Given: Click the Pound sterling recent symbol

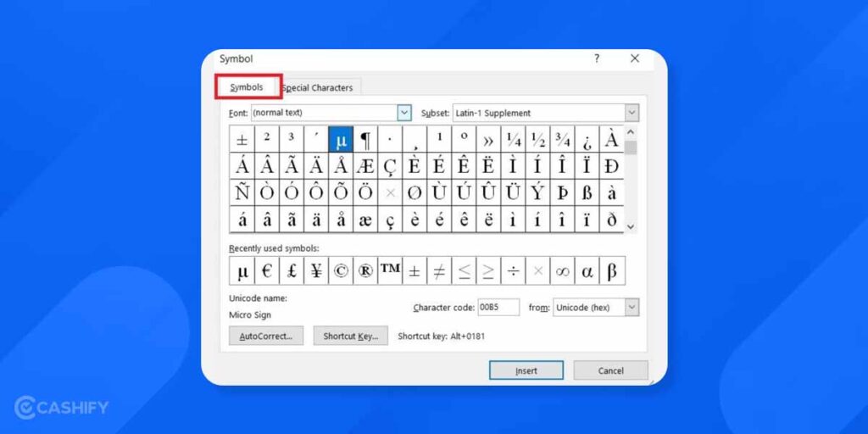Looking at the screenshot, I should coord(291,271).
